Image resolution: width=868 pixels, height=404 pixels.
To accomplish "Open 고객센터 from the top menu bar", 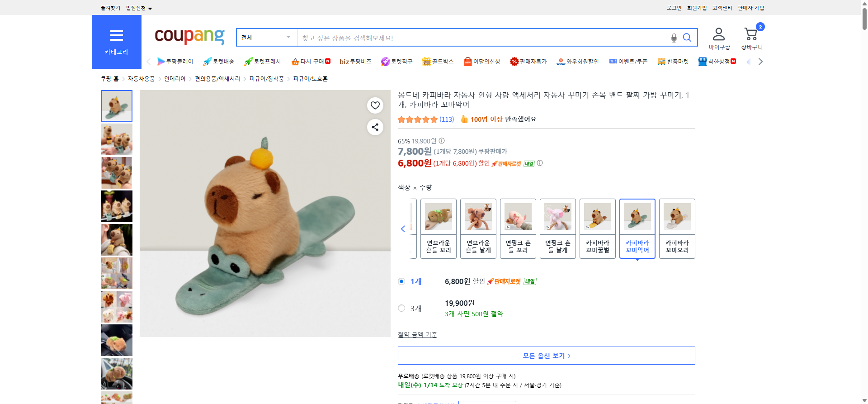I will 722,8.
